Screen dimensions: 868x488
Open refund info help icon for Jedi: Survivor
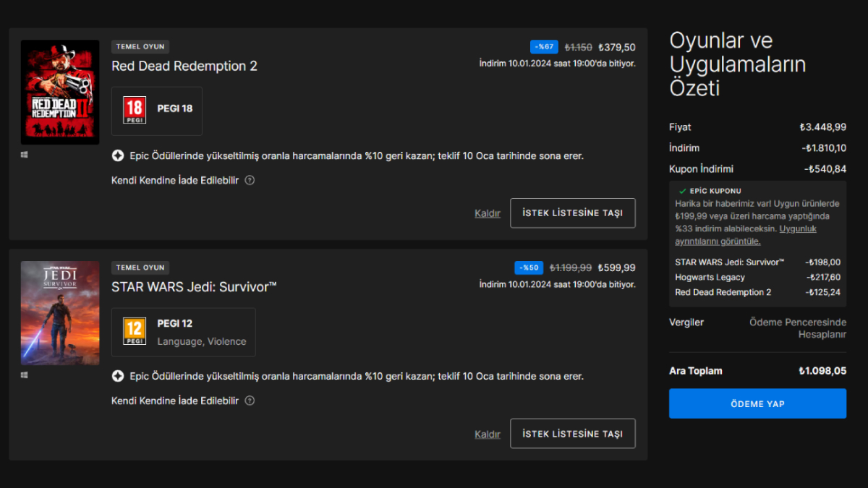pyautogui.click(x=250, y=401)
